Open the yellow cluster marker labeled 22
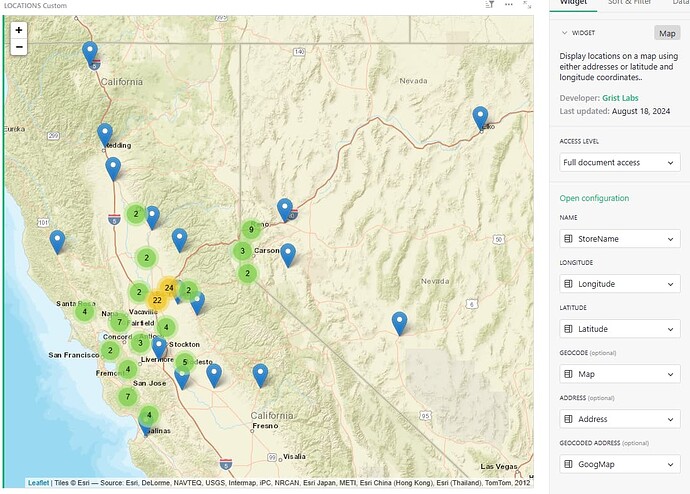Screen dimensions: 690x494 pyautogui.click(x=157, y=300)
